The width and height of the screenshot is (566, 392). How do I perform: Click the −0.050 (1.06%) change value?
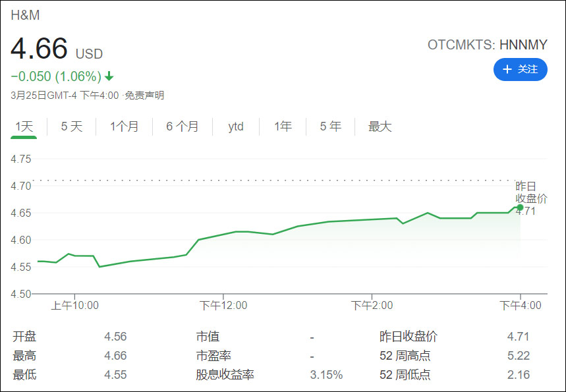coord(56,76)
